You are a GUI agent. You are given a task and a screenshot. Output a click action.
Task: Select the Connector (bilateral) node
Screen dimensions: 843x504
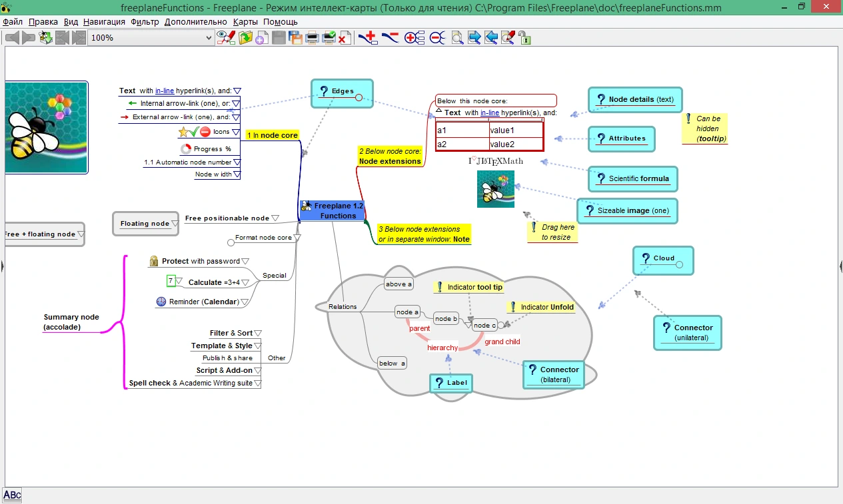554,374
